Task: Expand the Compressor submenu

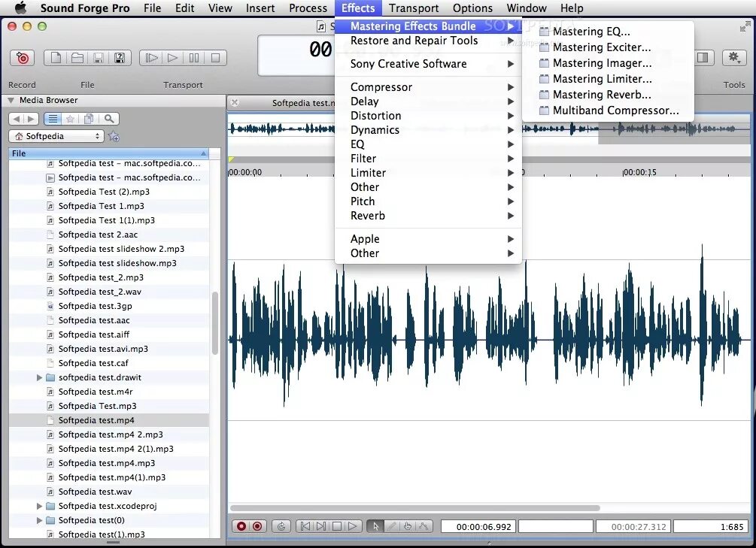Action: (428, 87)
